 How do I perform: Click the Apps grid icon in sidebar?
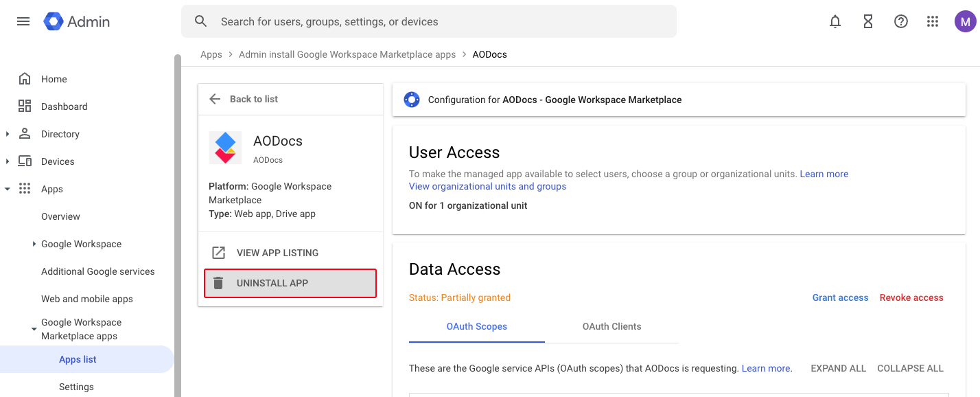(25, 189)
